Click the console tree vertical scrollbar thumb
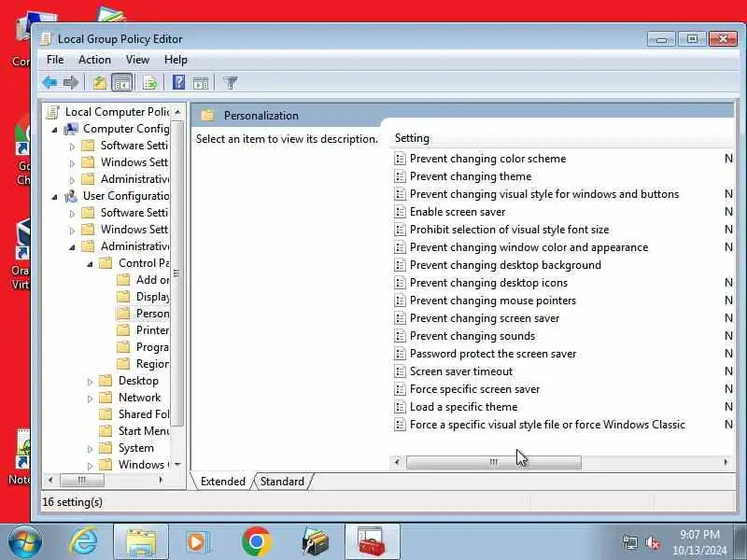Image resolution: width=747 pixels, height=560 pixels. click(x=176, y=273)
